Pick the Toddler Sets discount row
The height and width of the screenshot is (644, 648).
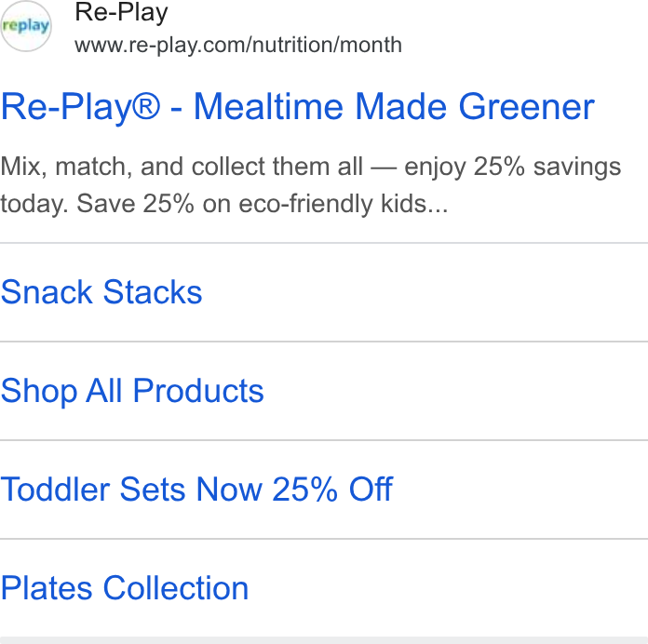coord(324,490)
